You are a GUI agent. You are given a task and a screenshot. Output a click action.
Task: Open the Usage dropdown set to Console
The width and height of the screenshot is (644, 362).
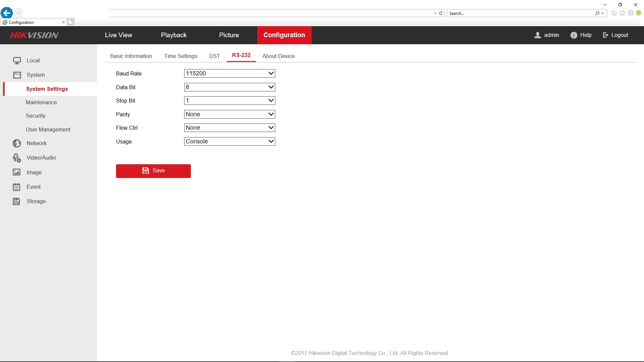[229, 141]
